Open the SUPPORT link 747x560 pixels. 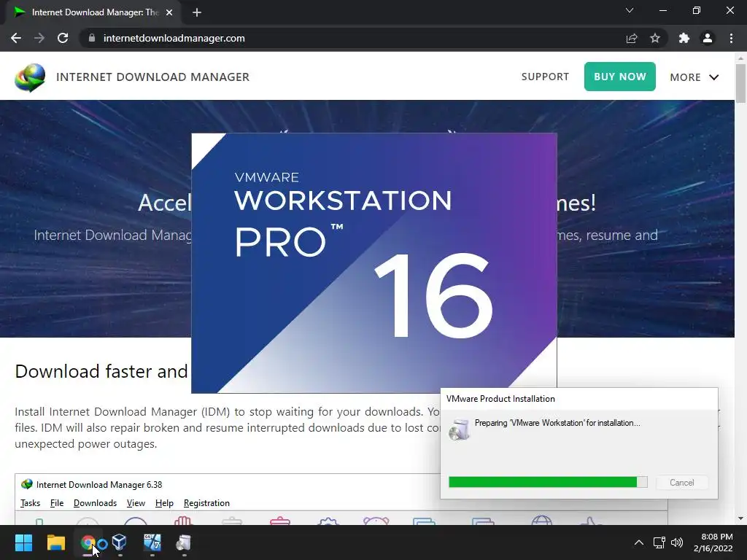pos(545,77)
